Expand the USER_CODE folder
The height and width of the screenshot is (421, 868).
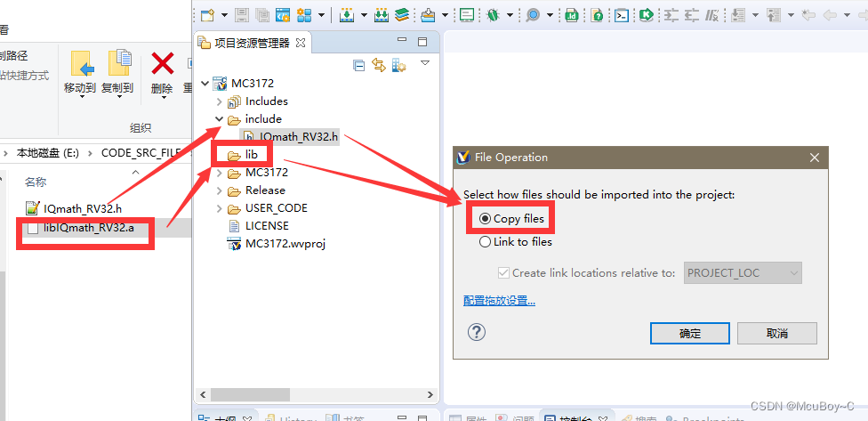pyautogui.click(x=219, y=208)
